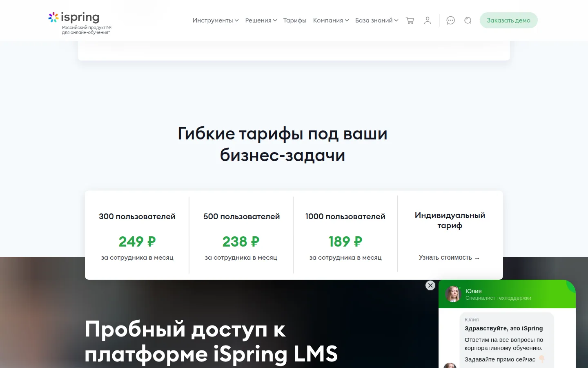Expand the База знаний menu
588x368 pixels.
tap(376, 20)
